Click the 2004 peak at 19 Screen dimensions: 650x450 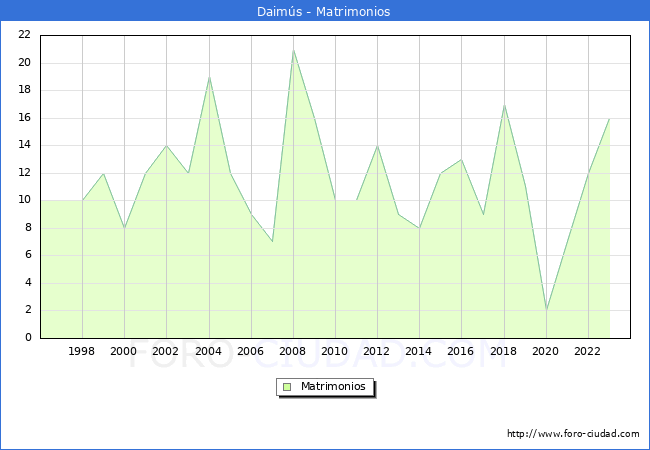tap(209, 77)
